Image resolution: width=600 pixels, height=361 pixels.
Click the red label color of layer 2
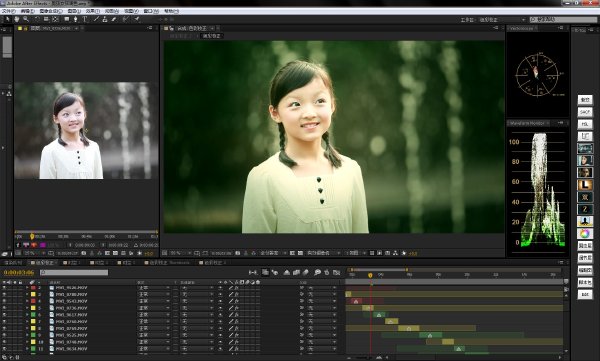(x=33, y=287)
